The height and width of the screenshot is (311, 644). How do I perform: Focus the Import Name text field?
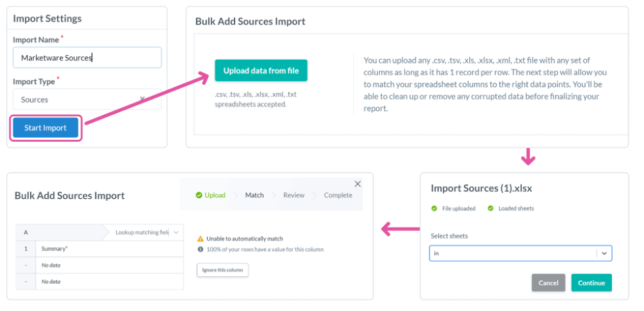point(87,58)
